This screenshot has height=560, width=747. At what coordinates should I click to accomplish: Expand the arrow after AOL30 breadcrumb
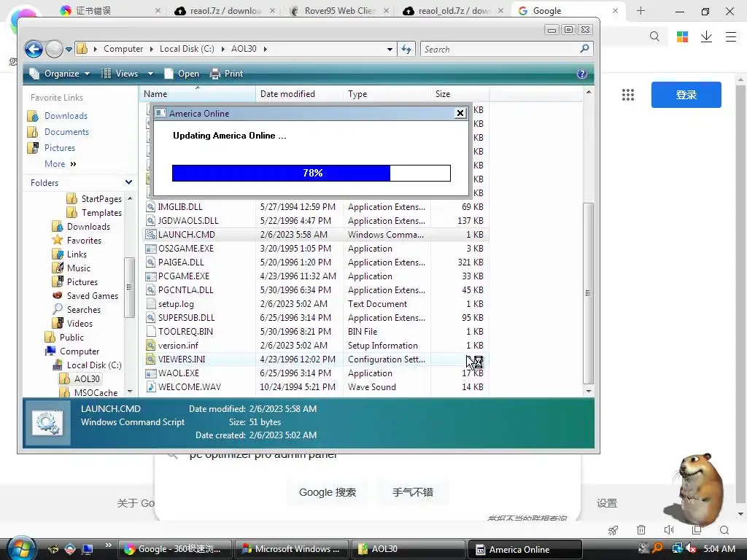click(x=266, y=49)
